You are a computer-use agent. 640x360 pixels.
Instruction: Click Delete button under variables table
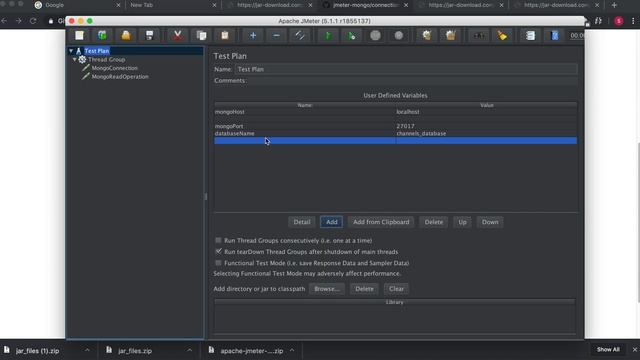coord(433,222)
